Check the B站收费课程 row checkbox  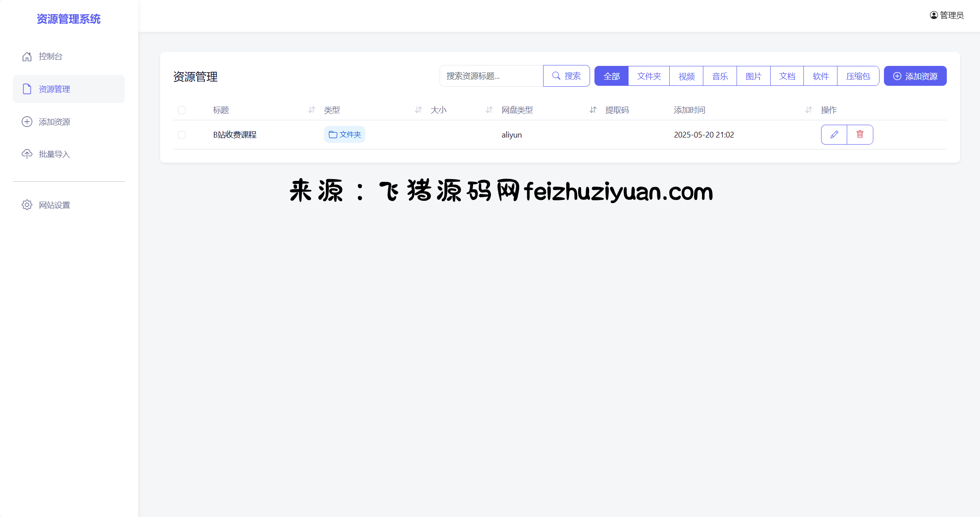point(181,135)
